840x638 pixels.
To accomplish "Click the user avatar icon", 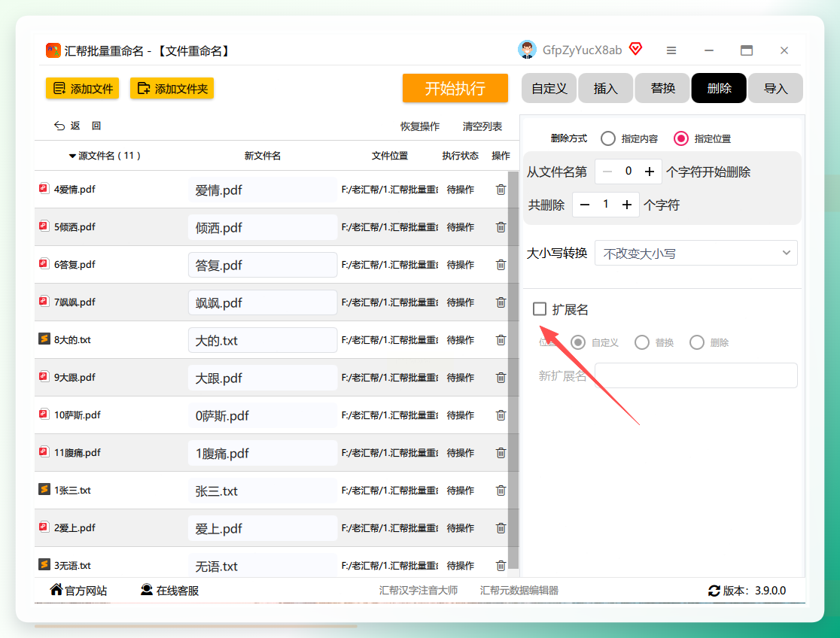I will (527, 50).
